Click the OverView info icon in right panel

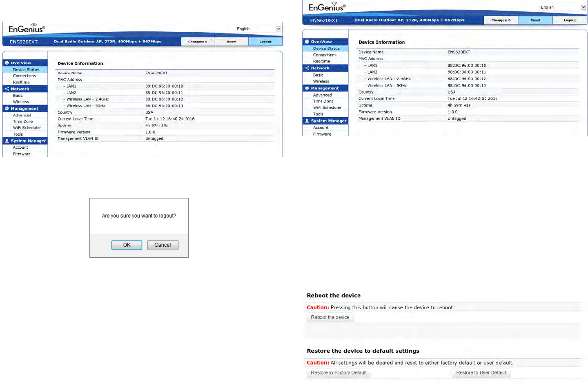(x=307, y=42)
